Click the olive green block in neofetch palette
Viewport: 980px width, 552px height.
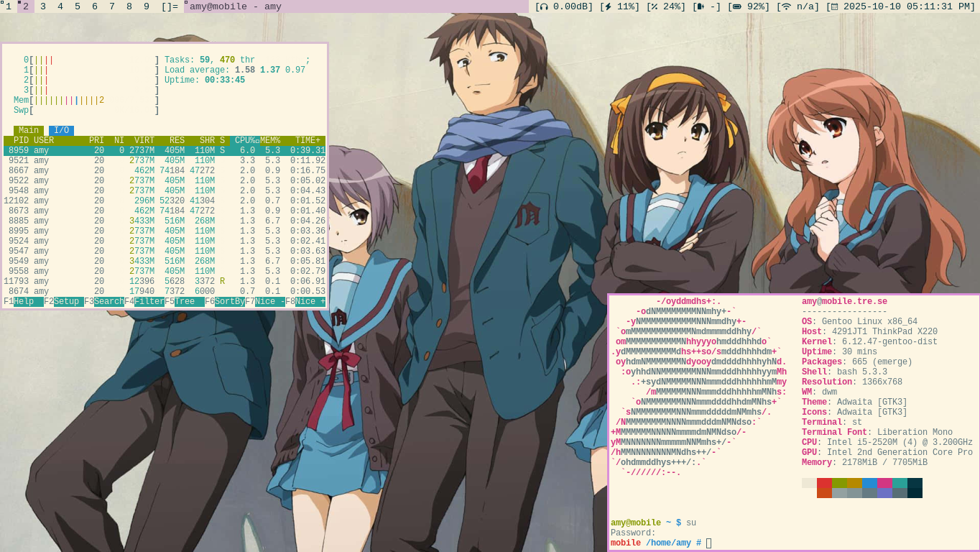(x=839, y=483)
